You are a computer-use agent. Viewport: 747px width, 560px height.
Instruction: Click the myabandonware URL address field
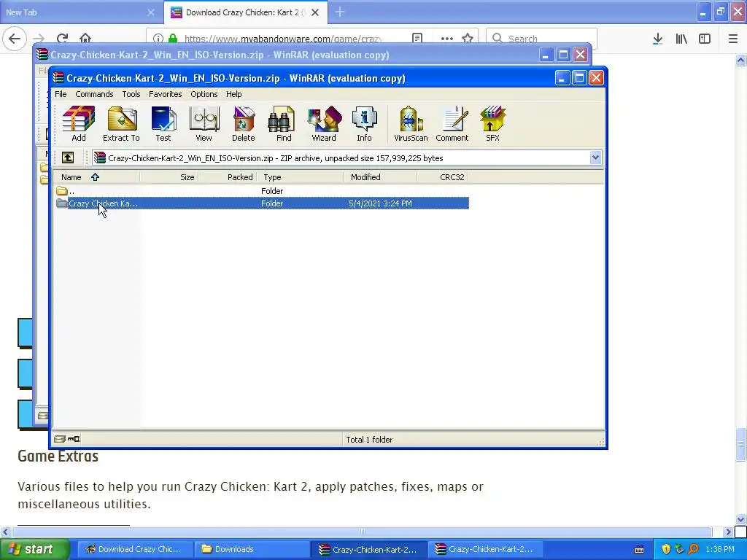[x=282, y=39]
